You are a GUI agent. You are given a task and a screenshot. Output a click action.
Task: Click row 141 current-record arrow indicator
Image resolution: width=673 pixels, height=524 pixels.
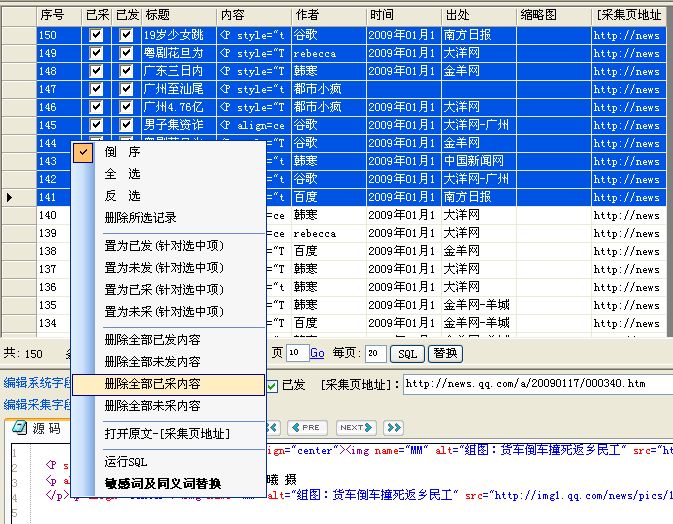coord(9,197)
